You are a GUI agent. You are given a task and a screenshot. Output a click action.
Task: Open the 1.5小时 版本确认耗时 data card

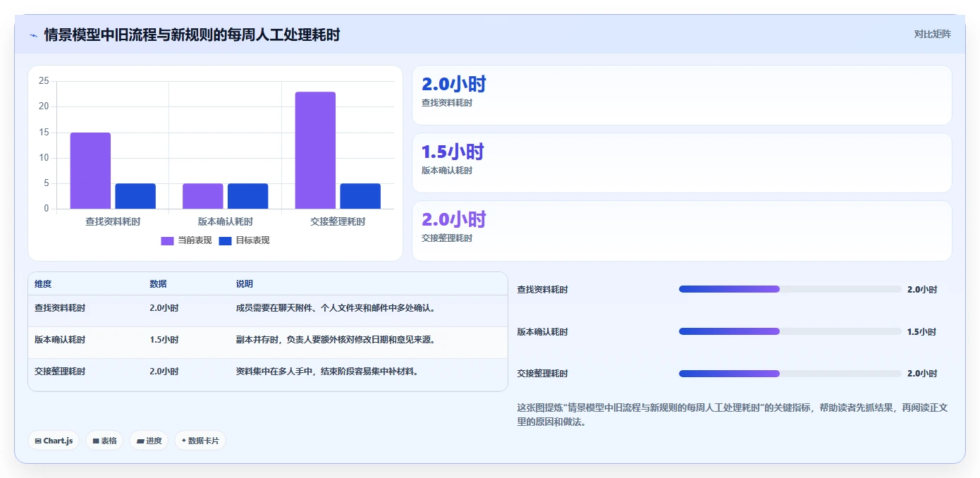(x=682, y=163)
